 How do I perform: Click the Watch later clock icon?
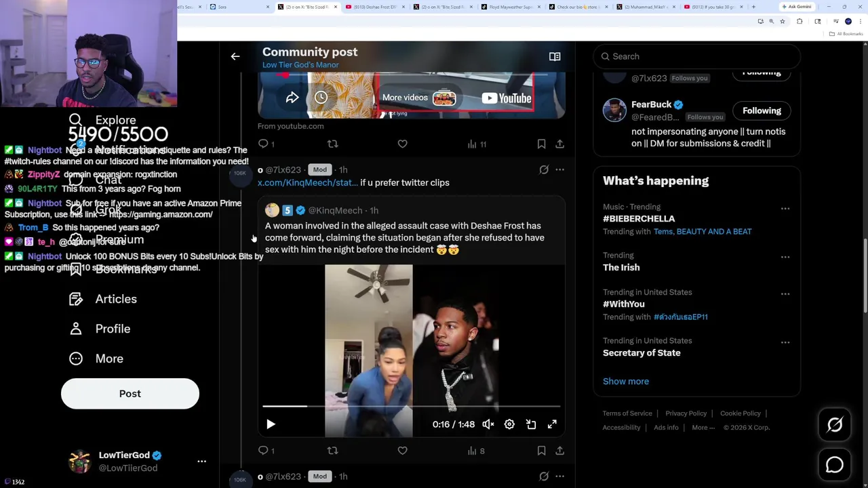pyautogui.click(x=321, y=98)
